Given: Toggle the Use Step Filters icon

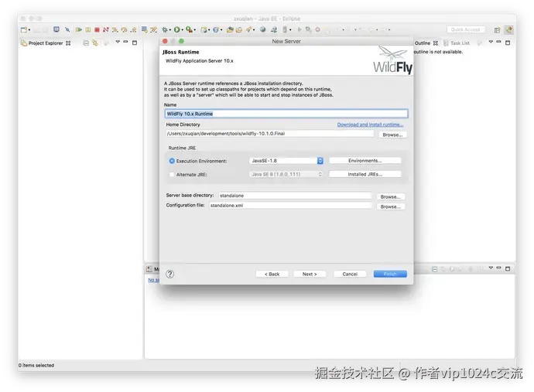Looking at the screenshot, I should pos(153,30).
